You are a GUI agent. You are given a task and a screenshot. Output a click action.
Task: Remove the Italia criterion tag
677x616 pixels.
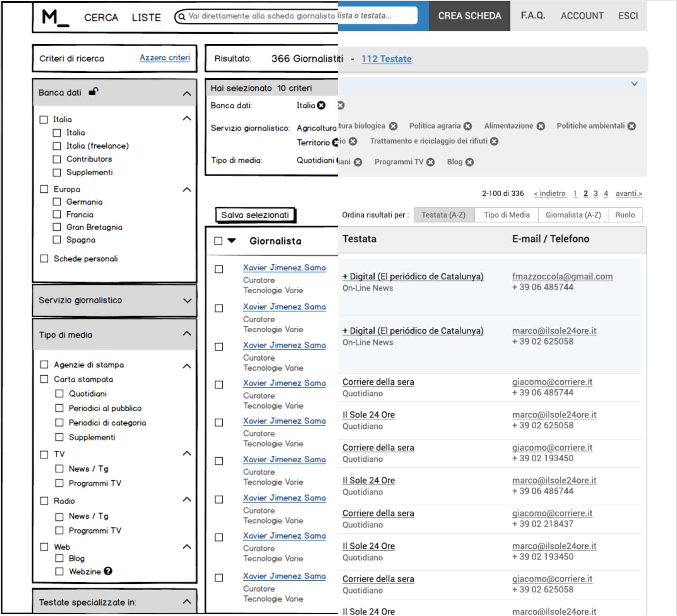(321, 105)
